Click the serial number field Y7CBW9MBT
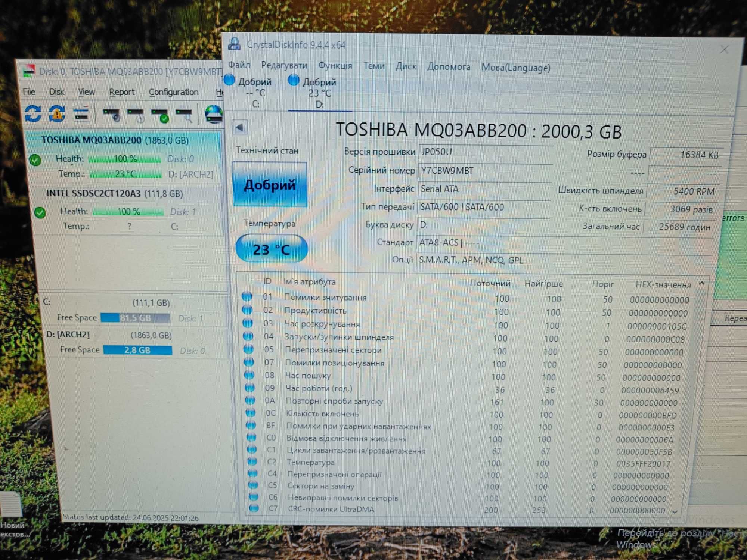Image resolution: width=747 pixels, height=560 pixels. pyautogui.click(x=485, y=171)
